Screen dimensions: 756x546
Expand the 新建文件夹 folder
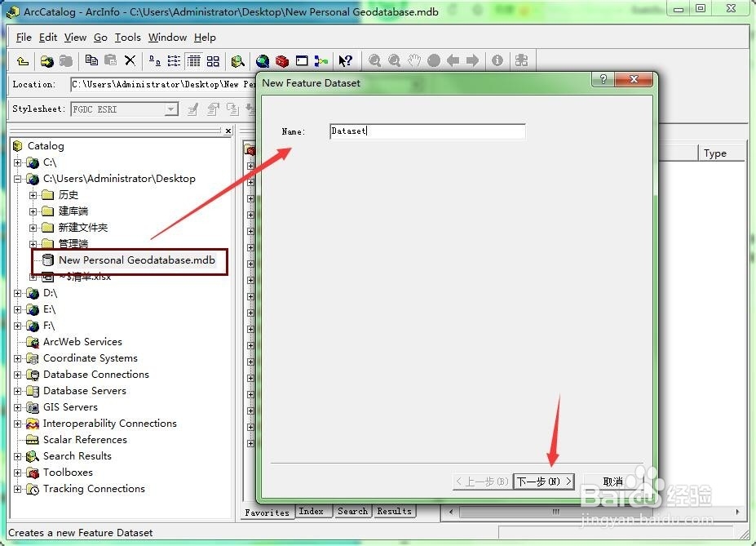(33, 228)
